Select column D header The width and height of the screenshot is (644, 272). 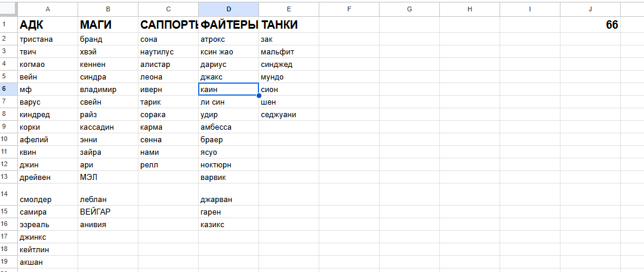click(229, 8)
